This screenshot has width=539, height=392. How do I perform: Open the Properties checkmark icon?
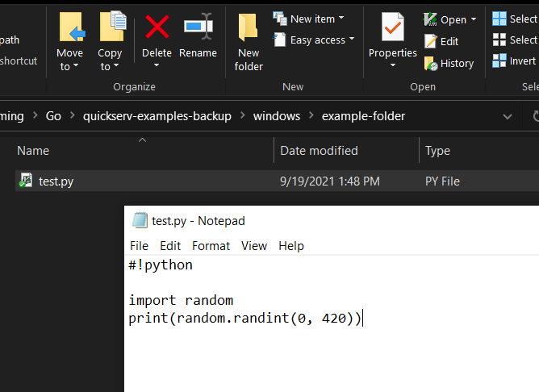(x=393, y=29)
